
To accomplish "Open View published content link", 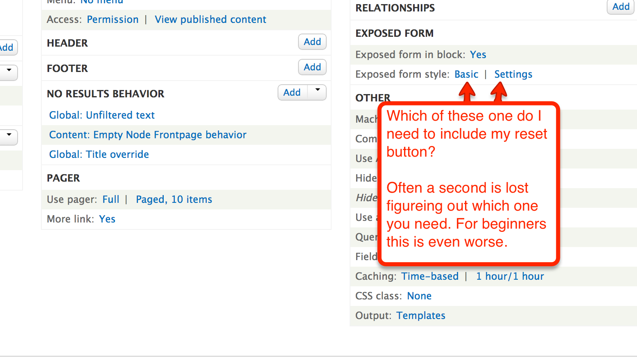I will coord(210,20).
